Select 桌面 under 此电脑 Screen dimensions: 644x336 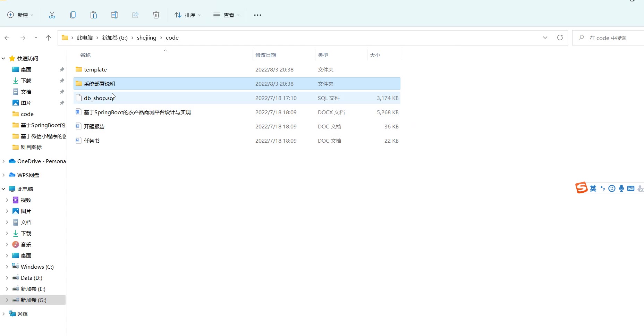pos(26,255)
